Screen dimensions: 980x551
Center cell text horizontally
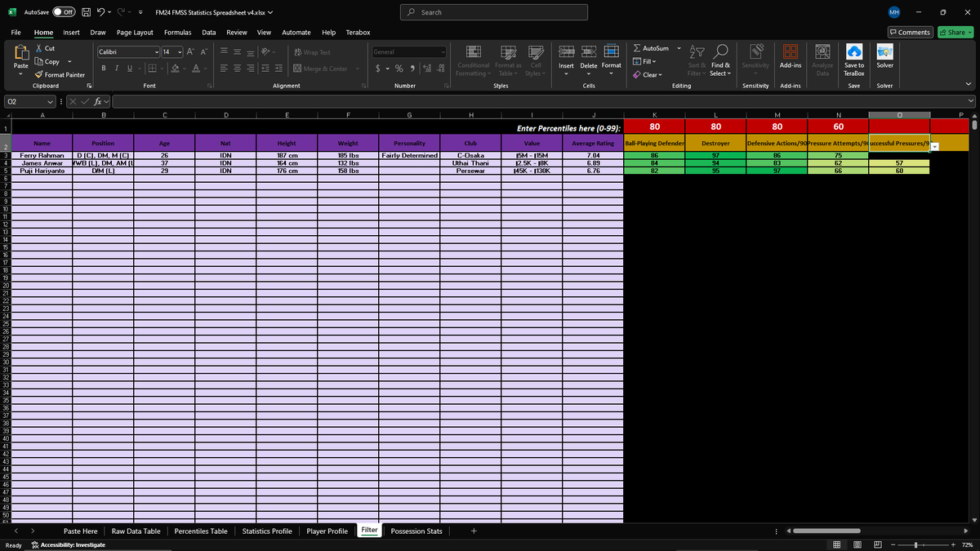[x=238, y=69]
